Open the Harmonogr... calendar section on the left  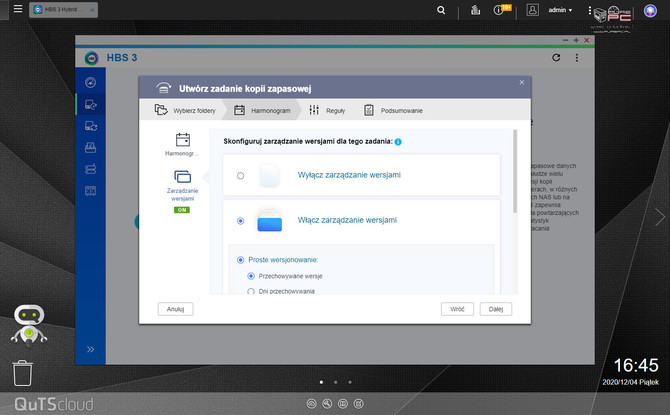pos(182,144)
